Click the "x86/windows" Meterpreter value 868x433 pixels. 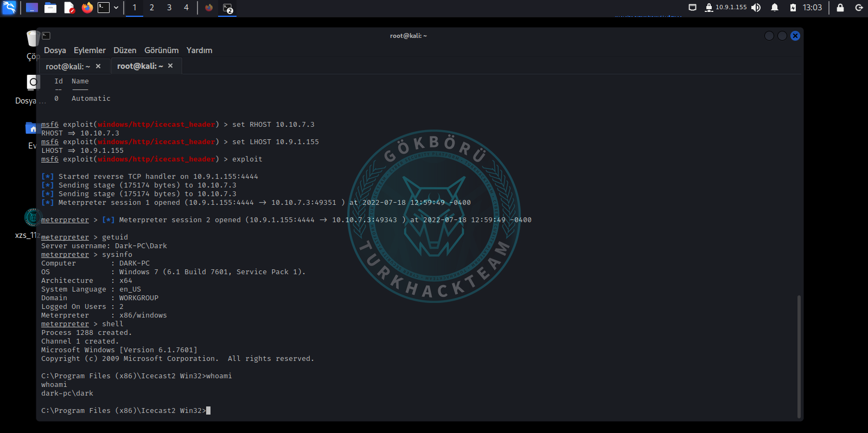143,315
